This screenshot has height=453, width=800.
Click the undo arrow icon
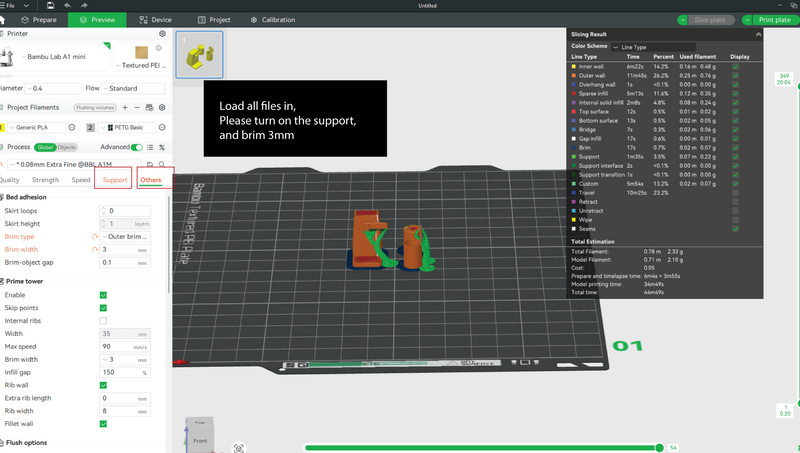pos(67,5)
